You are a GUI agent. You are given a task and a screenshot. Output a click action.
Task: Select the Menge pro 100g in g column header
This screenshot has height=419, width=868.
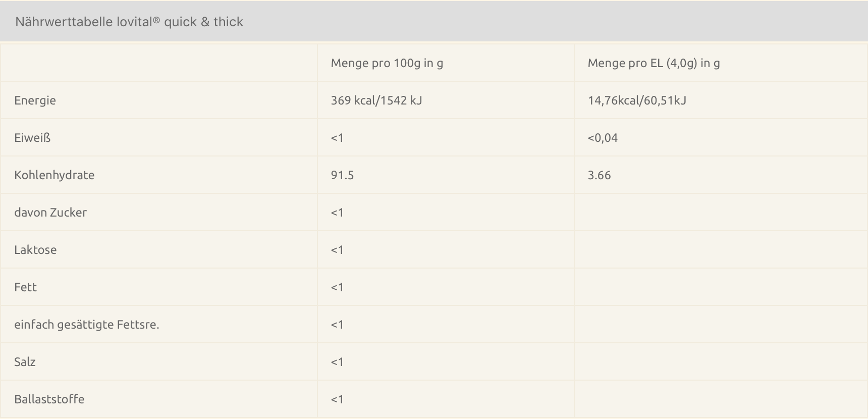387,63
